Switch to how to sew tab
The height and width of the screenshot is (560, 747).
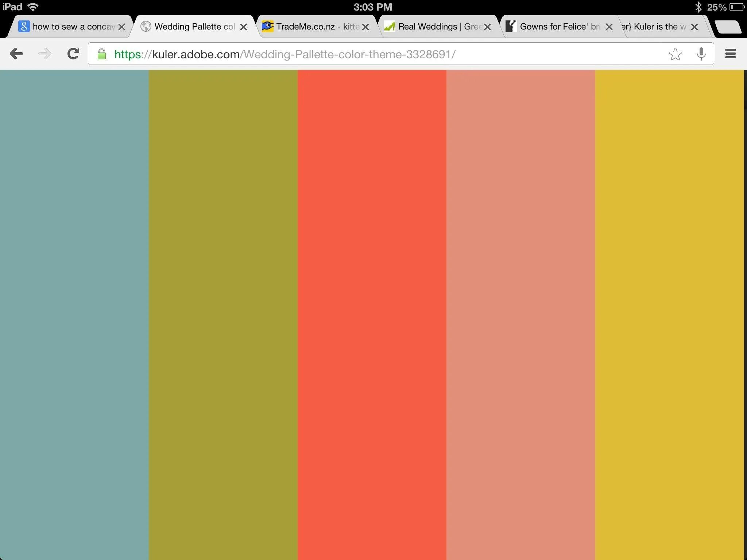[x=73, y=27]
